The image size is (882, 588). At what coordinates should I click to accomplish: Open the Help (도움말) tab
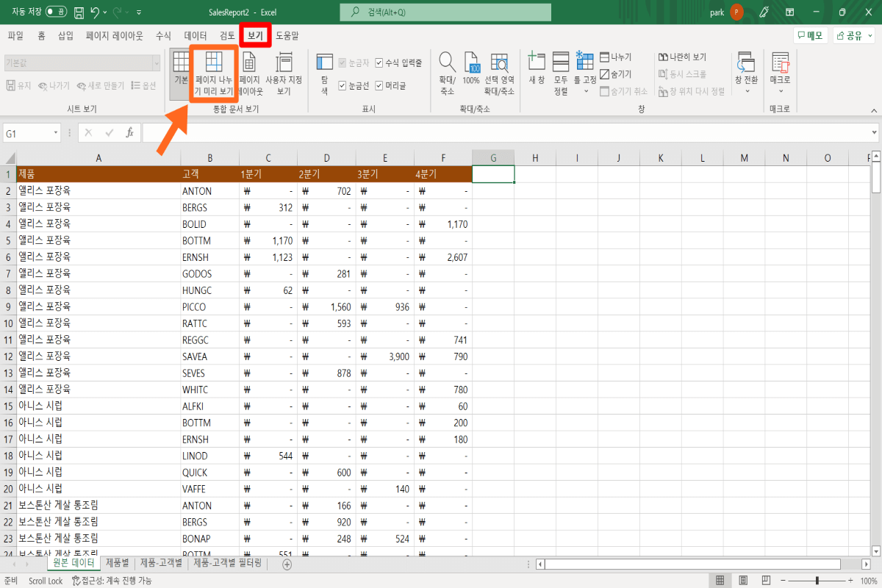tap(287, 35)
